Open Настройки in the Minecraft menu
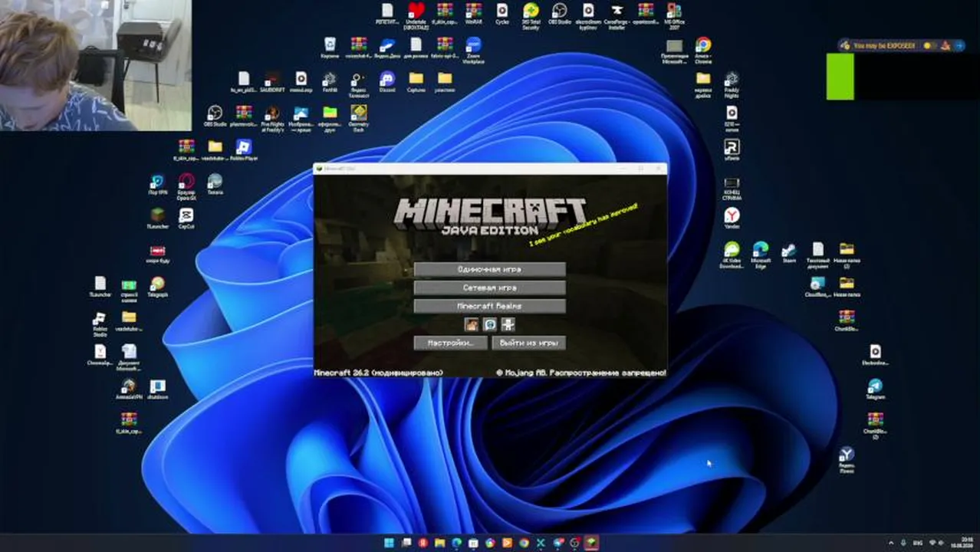The width and height of the screenshot is (980, 552). tap(450, 343)
